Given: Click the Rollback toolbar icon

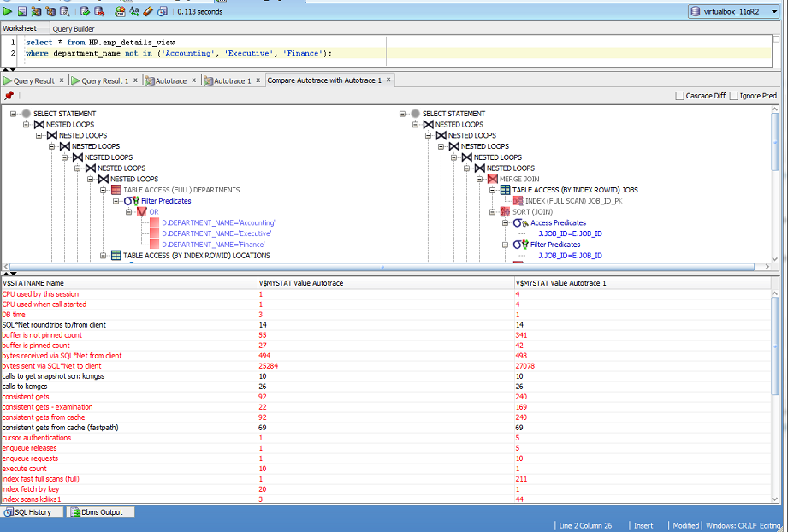Looking at the screenshot, I should [x=99, y=11].
